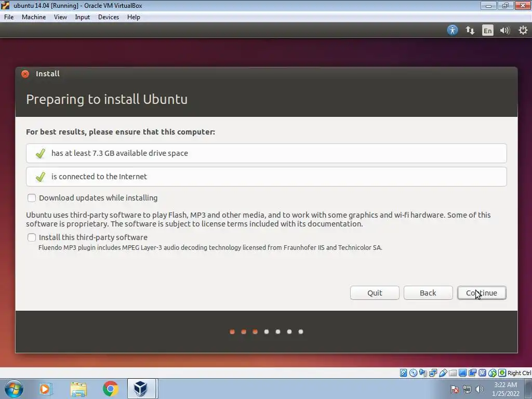Click Show desktop strip at taskbar end
The image size is (532, 399).
point(528,389)
